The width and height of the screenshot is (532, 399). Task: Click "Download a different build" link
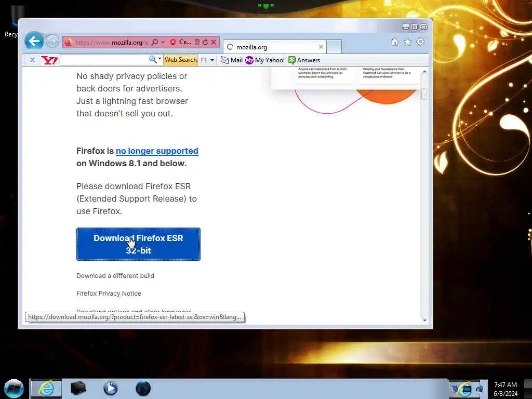coord(115,276)
